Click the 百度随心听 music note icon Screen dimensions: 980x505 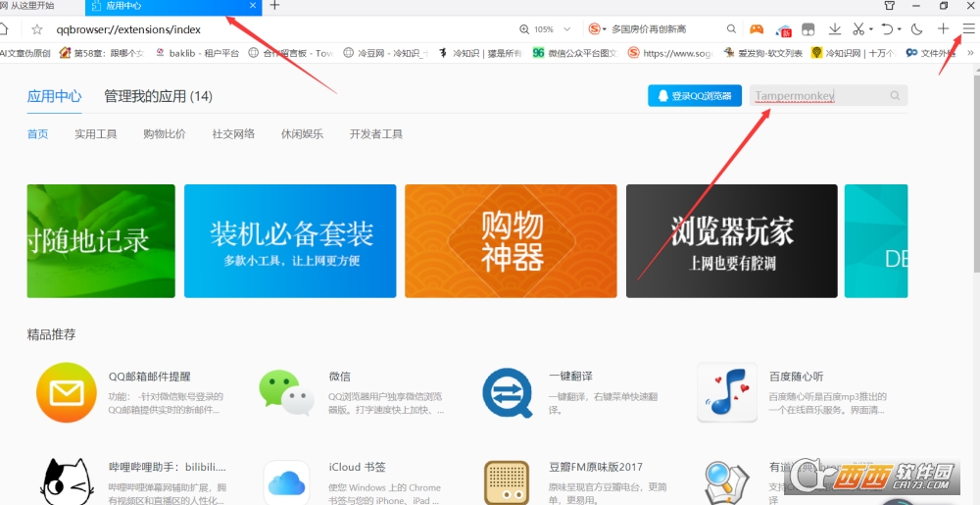point(727,392)
